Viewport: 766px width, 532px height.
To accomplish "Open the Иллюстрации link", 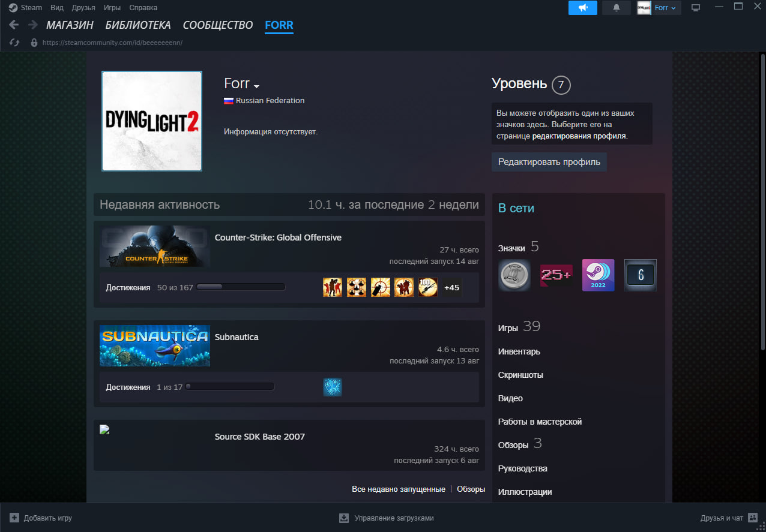I will click(525, 492).
